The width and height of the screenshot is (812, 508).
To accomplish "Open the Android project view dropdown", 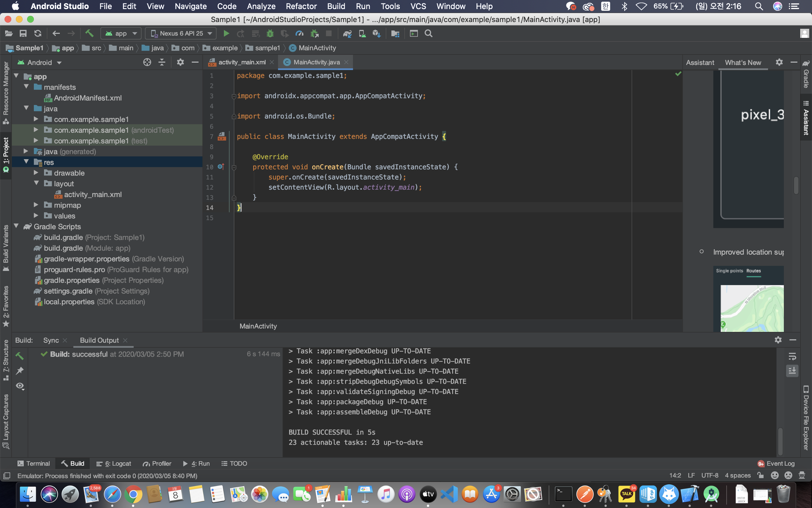I will pos(40,63).
